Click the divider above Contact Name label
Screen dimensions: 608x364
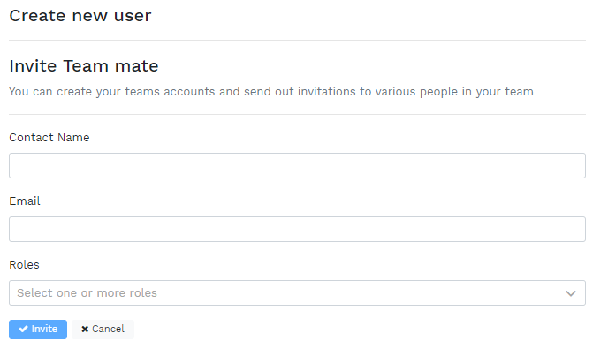[x=297, y=115]
